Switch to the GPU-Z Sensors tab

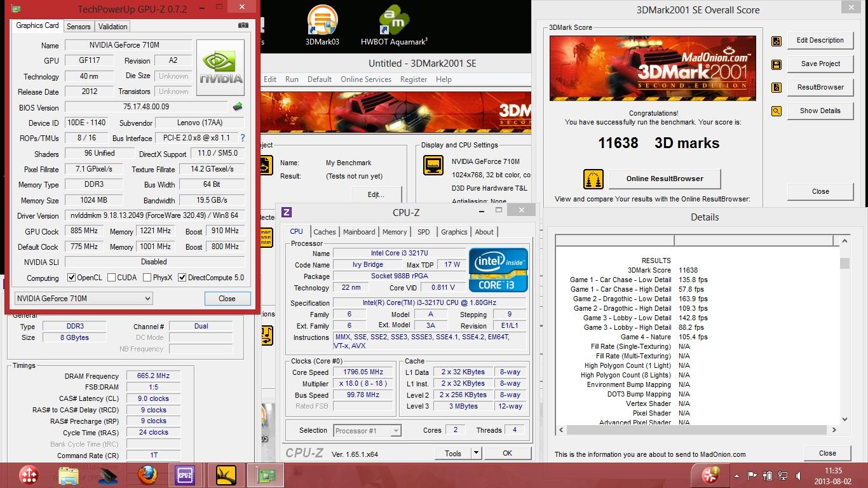pos(79,26)
